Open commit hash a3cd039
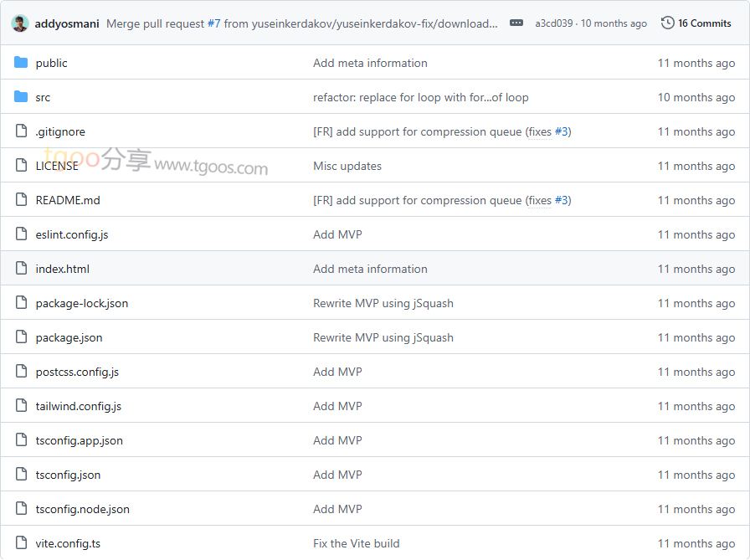This screenshot has width=750, height=560. pos(554,23)
